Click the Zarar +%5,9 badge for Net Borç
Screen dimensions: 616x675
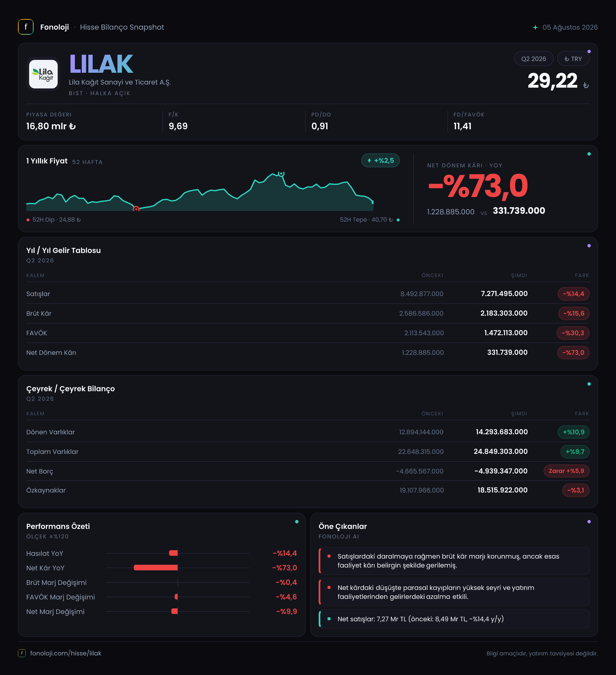pyautogui.click(x=566, y=471)
